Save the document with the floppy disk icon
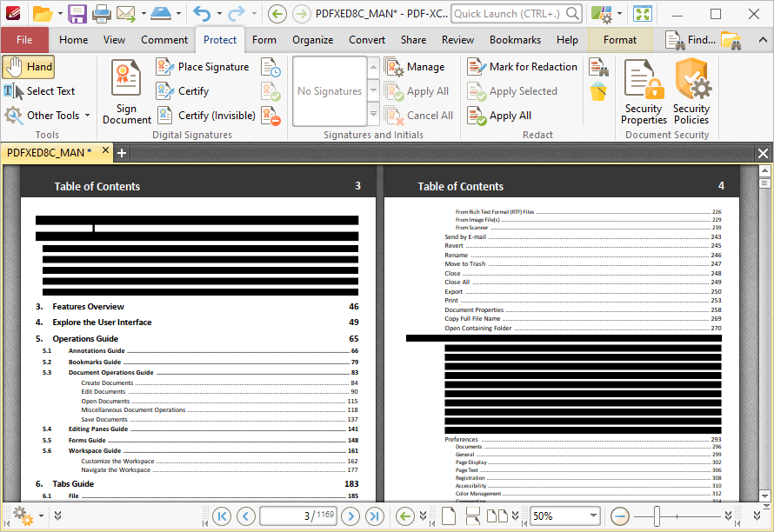The height and width of the screenshot is (532, 774). tap(77, 14)
